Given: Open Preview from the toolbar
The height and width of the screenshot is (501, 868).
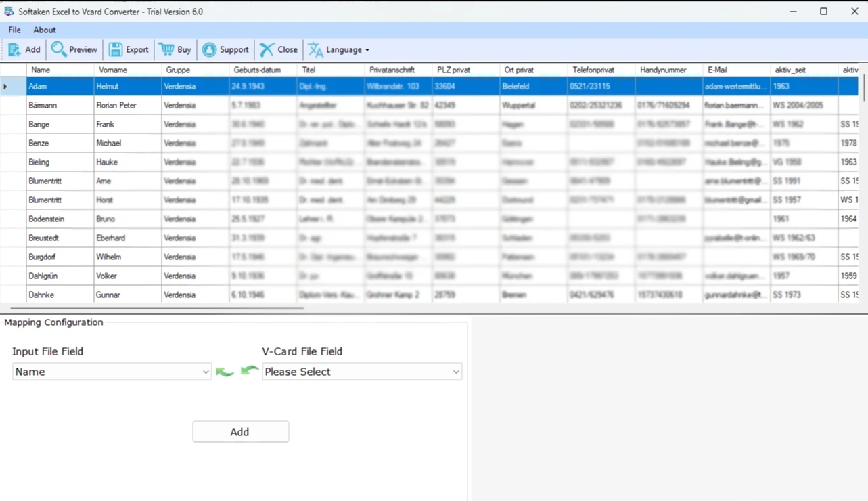Looking at the screenshot, I should [74, 49].
